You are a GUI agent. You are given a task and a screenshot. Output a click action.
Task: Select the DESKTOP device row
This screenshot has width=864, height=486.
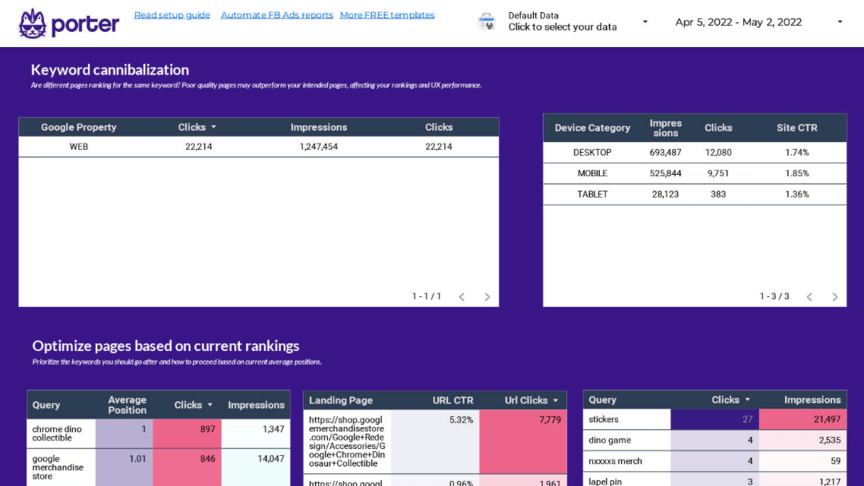(695, 153)
